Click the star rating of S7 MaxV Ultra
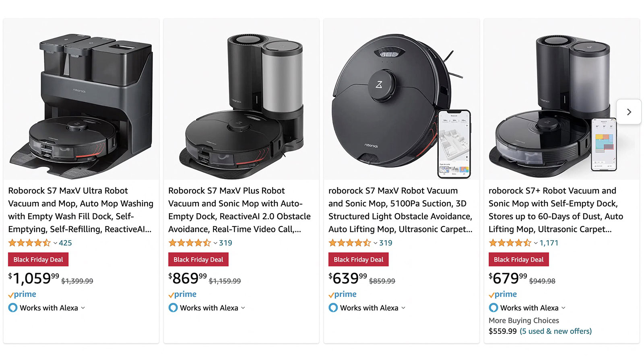This screenshot has width=644, height=362. tap(29, 243)
